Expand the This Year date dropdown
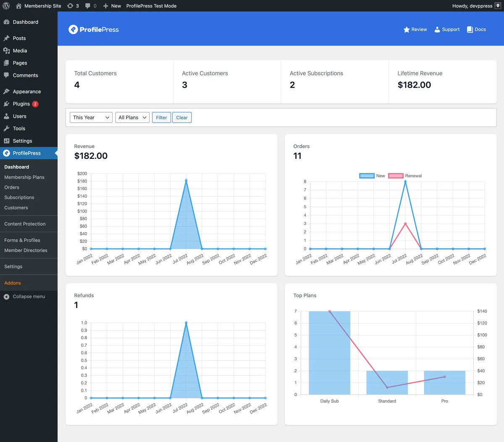This screenshot has height=442, width=504. point(91,118)
